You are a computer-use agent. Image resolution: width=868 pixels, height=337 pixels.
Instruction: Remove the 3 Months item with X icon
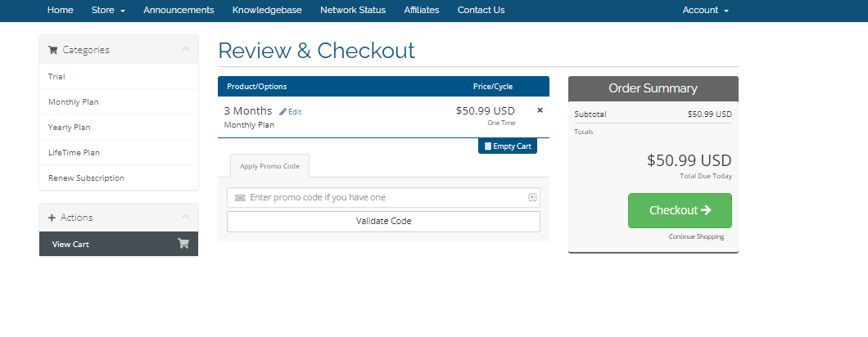(x=540, y=110)
